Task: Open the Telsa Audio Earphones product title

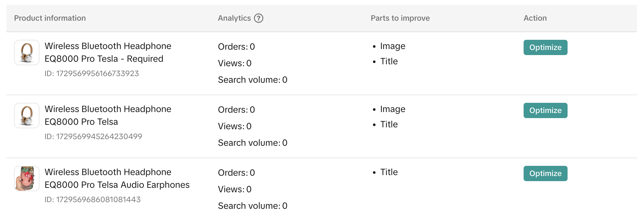Action: (117, 179)
